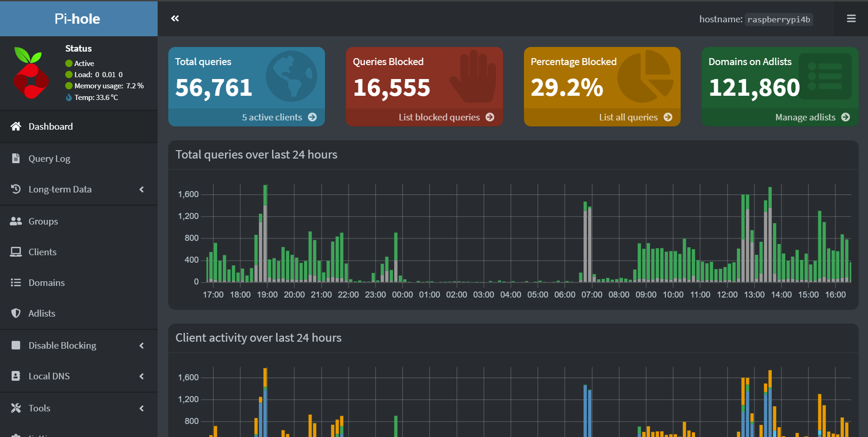The width and height of the screenshot is (868, 437).
Task: Click the Pi-hole raspberry logo
Action: (x=31, y=73)
